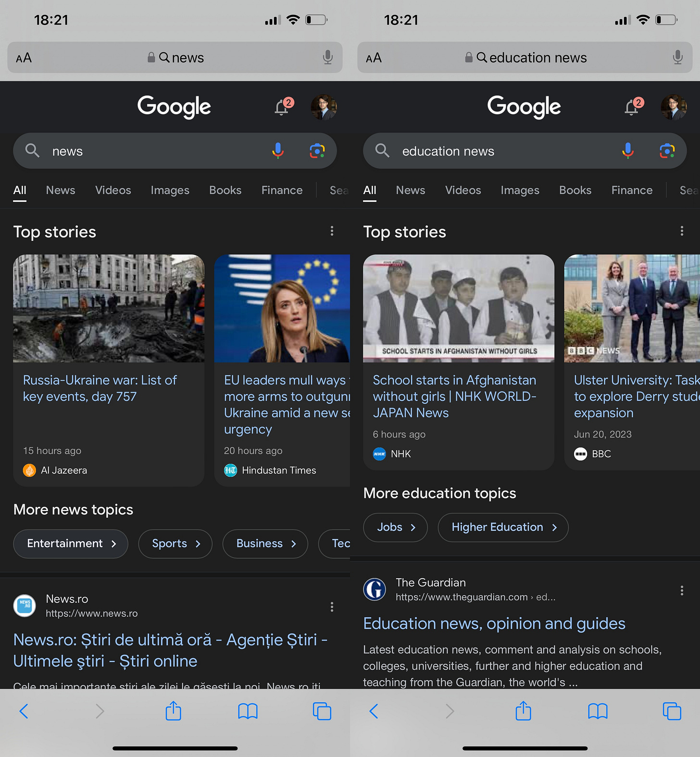The width and height of the screenshot is (700, 757).
Task: Expand the Business topic chip
Action: click(x=265, y=544)
